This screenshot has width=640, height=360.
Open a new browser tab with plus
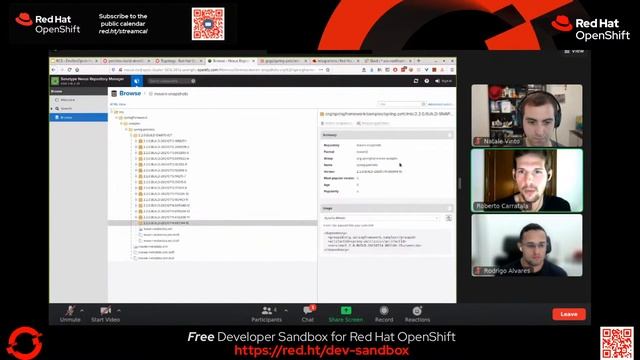(418, 61)
